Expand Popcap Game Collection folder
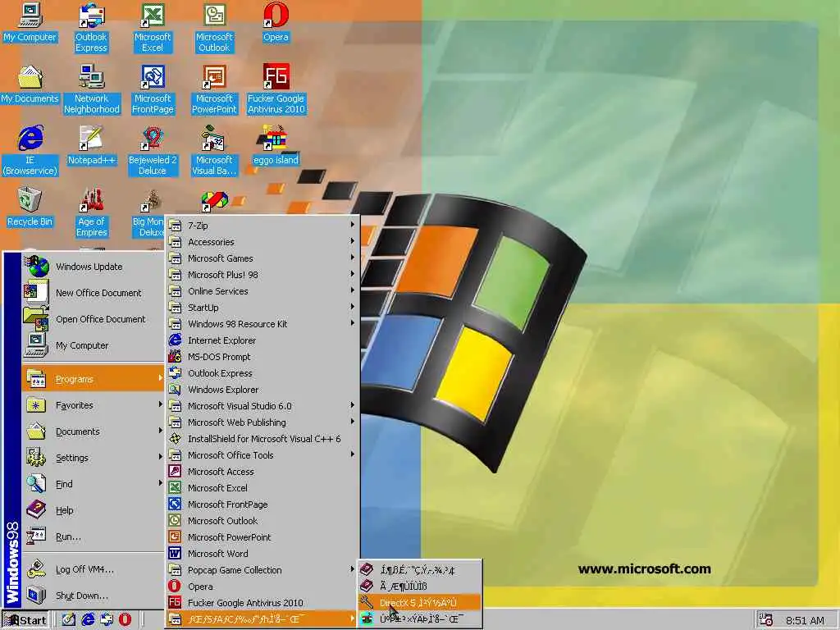The image size is (840, 630). 262,570
